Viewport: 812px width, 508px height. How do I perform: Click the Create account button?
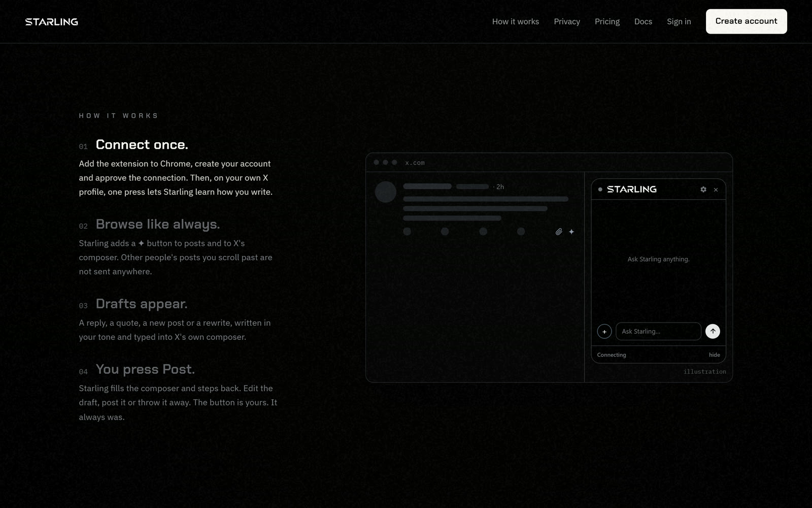(x=747, y=21)
